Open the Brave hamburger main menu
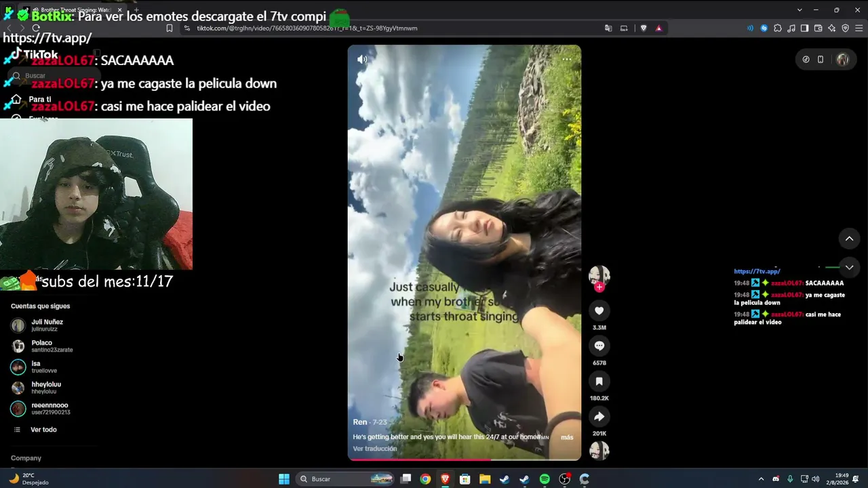868x488 pixels. click(x=859, y=28)
